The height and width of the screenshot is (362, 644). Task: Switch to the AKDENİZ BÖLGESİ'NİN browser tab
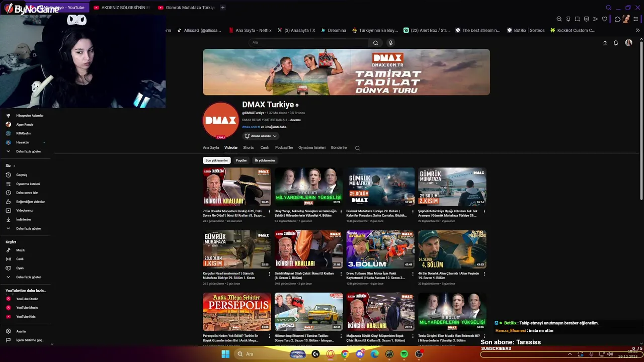122,8
